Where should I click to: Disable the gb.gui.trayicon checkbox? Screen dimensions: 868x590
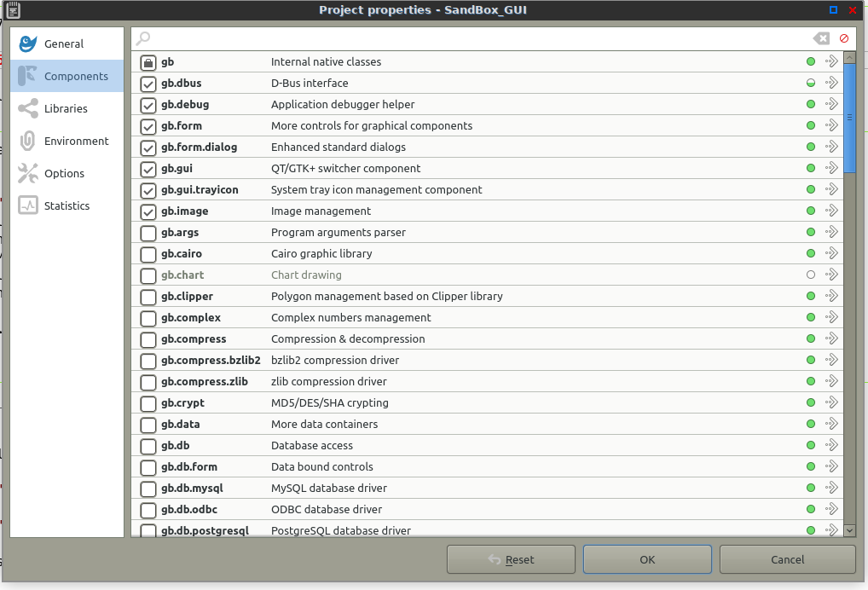148,190
